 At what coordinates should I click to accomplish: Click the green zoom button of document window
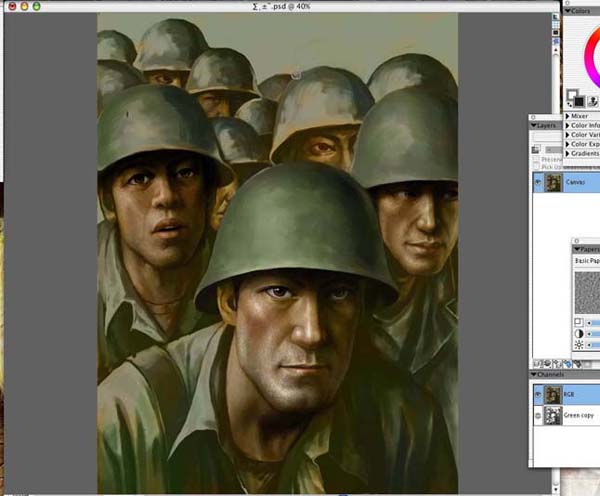[x=36, y=6]
